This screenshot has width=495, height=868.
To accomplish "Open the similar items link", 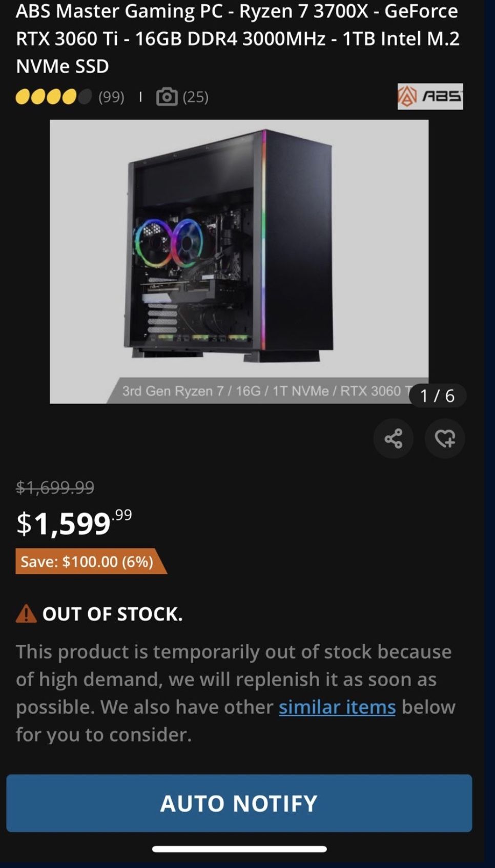I will click(x=337, y=707).
